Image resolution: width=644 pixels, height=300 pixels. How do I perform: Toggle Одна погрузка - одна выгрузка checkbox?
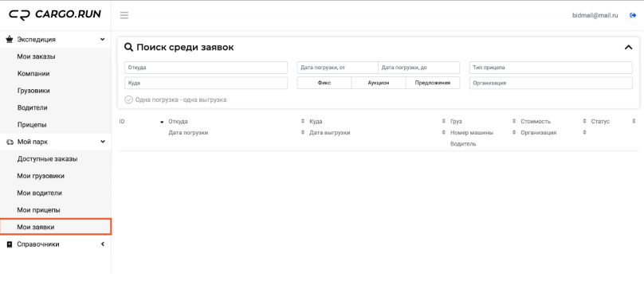[128, 99]
